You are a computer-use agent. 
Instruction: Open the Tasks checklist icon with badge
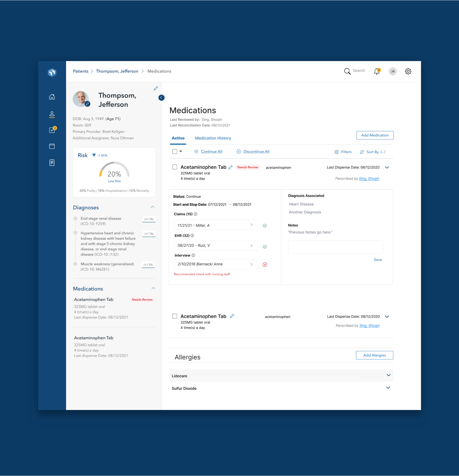pyautogui.click(x=52, y=130)
